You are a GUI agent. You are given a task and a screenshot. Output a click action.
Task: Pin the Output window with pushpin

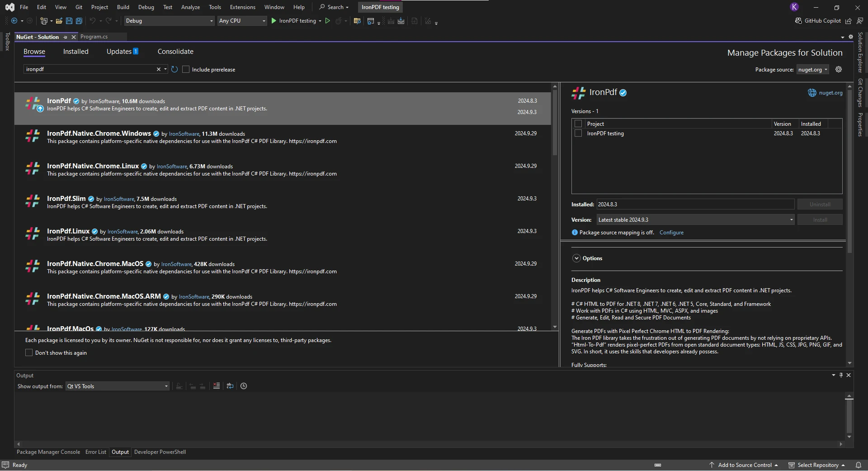pos(841,375)
